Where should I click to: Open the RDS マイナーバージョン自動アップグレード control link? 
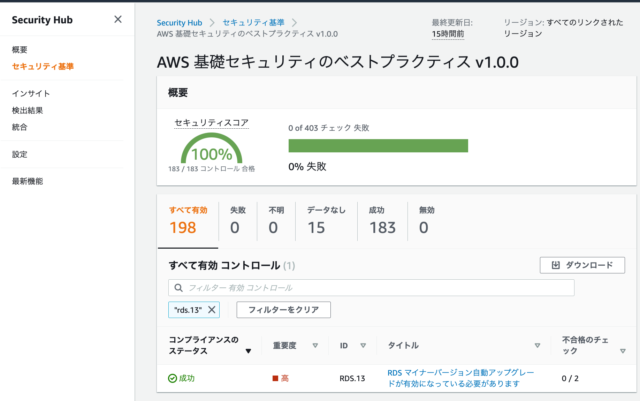[x=460, y=378]
